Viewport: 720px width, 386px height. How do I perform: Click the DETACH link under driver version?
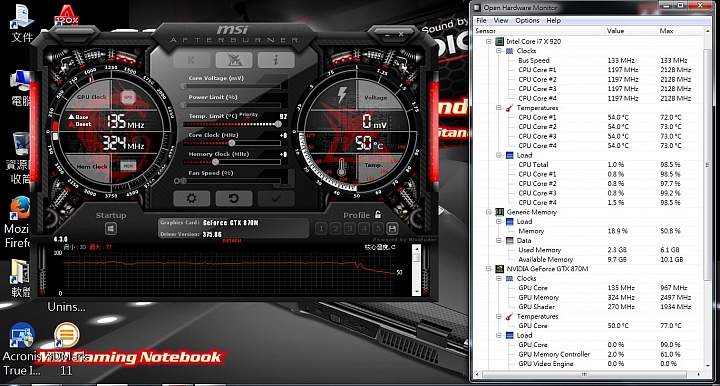pos(232,241)
